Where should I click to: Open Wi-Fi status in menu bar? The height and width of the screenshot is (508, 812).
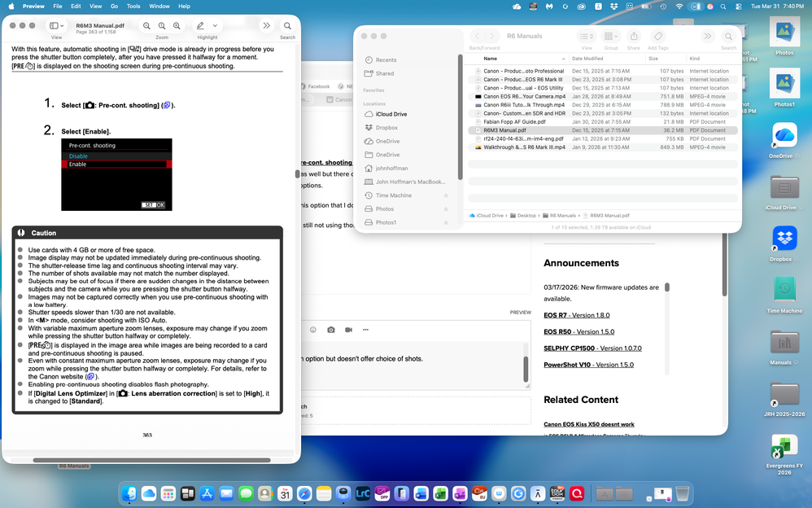click(679, 7)
